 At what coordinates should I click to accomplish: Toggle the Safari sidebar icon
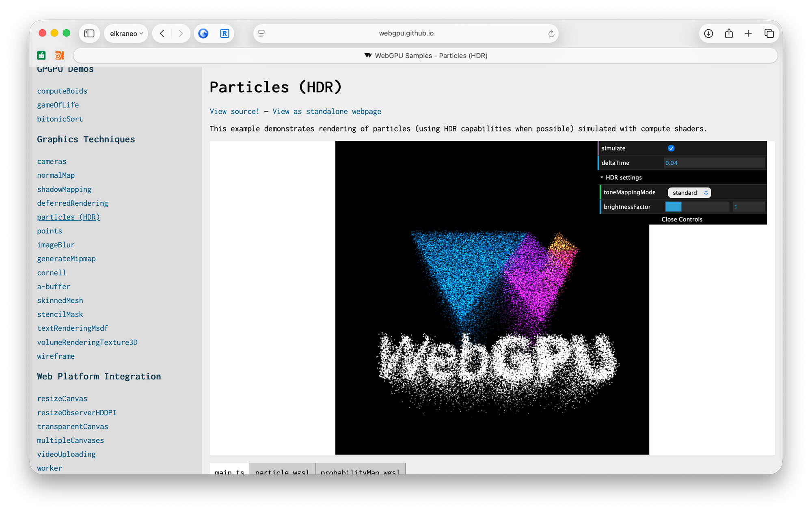[89, 33]
